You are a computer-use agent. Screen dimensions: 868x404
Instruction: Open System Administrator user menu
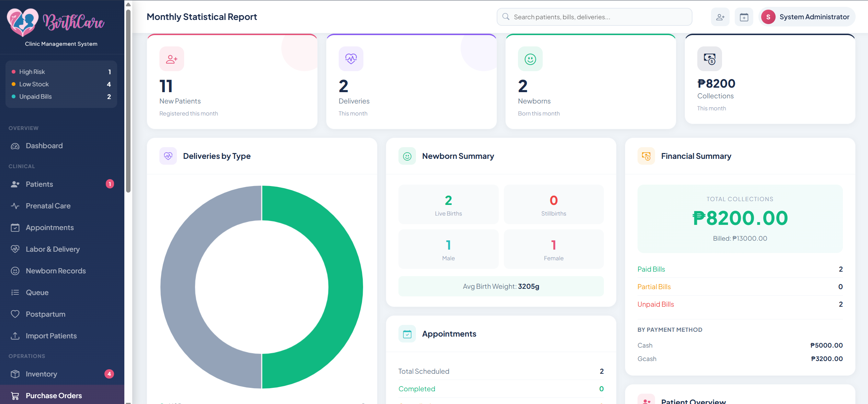click(x=807, y=17)
